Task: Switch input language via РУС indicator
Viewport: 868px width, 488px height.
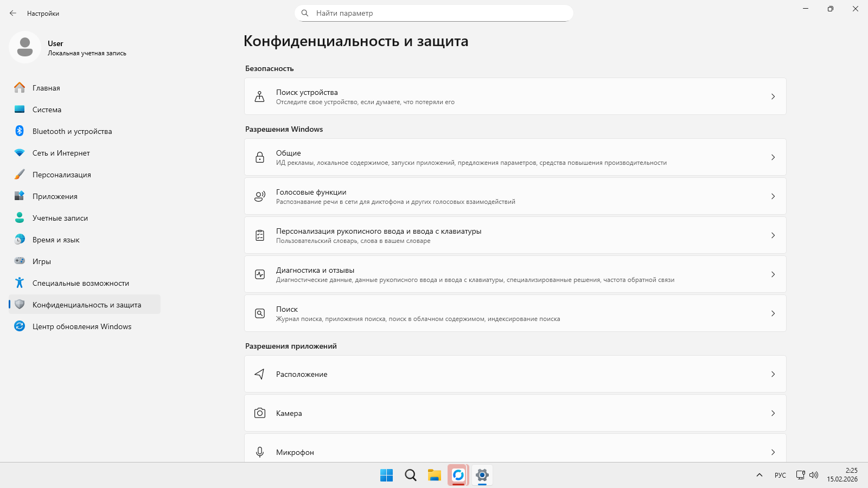Action: point(780,475)
